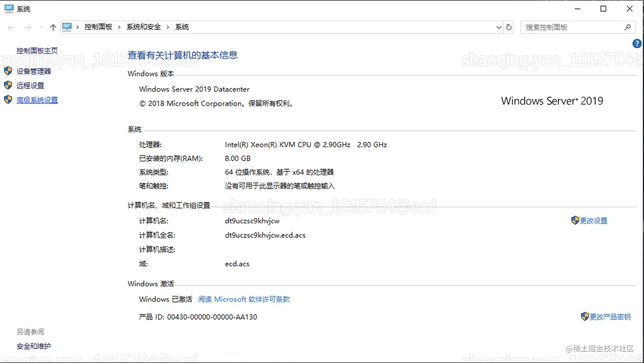Focus the 搜索控制面板 search field
The width and height of the screenshot is (644, 363).
click(573, 27)
